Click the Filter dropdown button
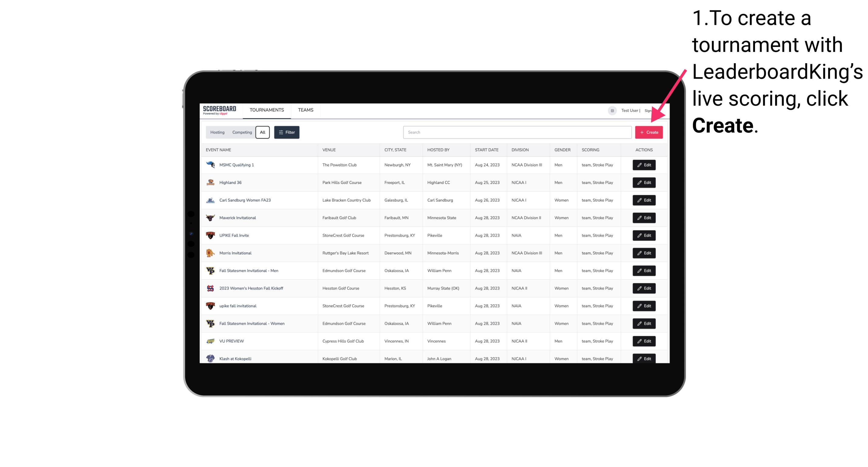Image resolution: width=868 pixels, height=467 pixels. [x=286, y=132]
